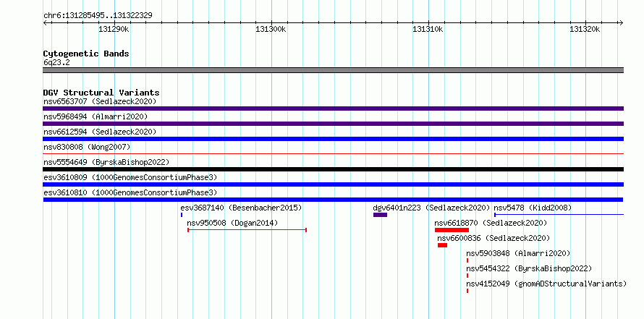This screenshot has width=644, height=319.
Task: Click the nsv6563707 (Sedlazeck2020) label
Action: pos(100,101)
